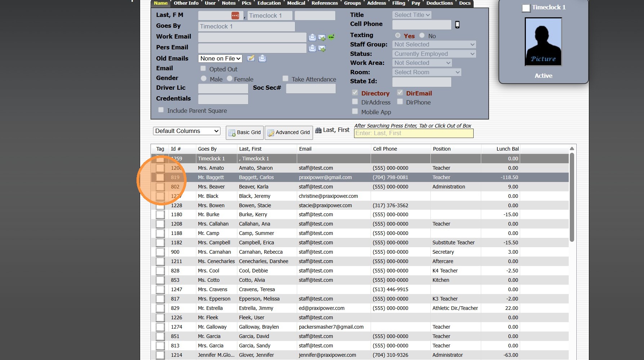Click the red ellipsis icon in the last name field
This screenshot has height=360, width=644.
tap(235, 15)
